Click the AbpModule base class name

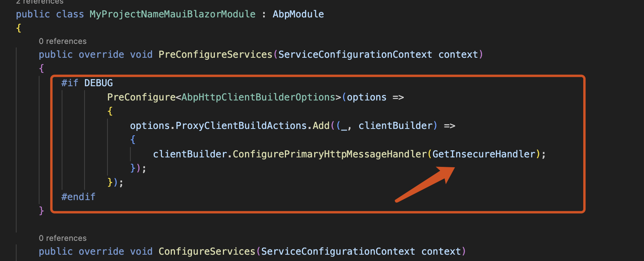[x=298, y=14]
